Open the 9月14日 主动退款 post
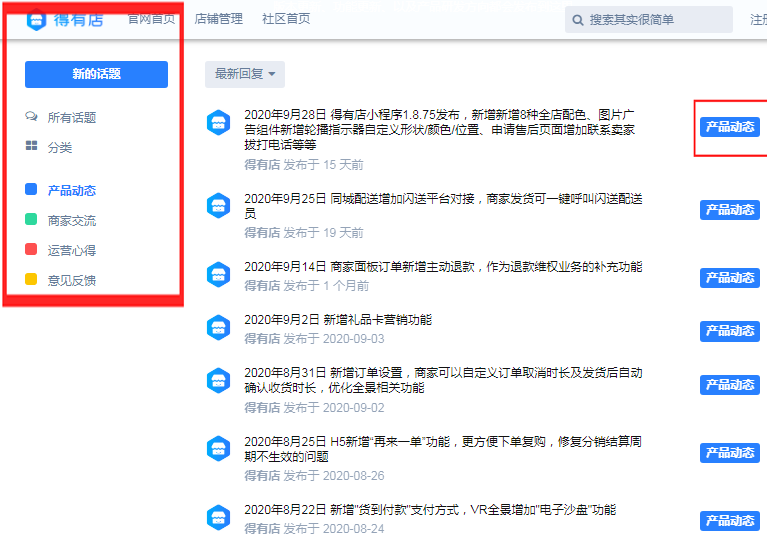Viewport: 767px width, 550px height. pos(443,267)
